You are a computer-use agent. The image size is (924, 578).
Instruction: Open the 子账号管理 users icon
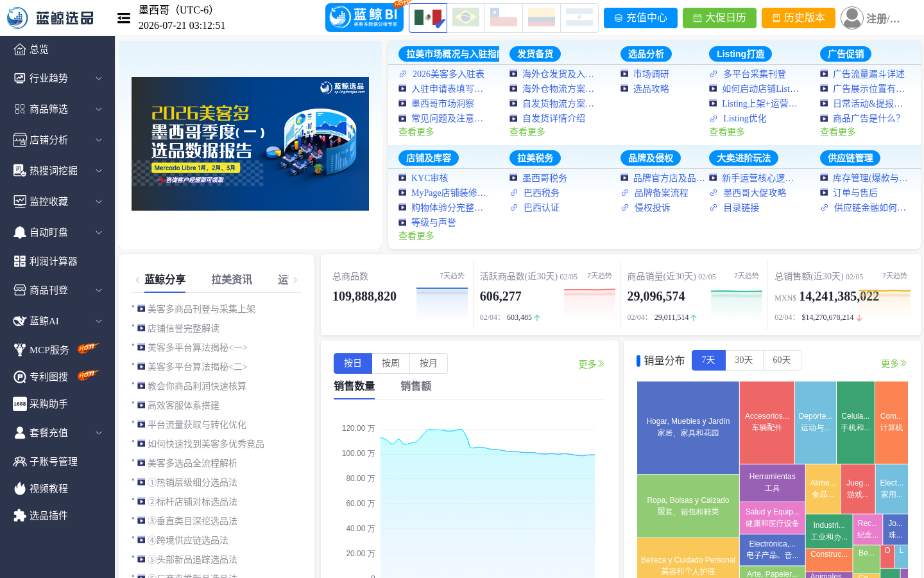click(x=20, y=462)
